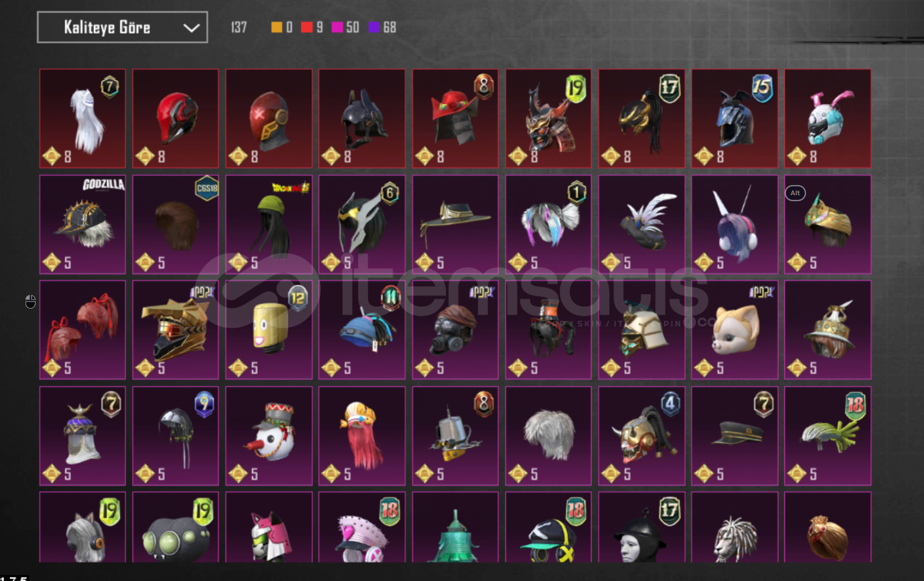This screenshot has width=924, height=581.
Task: Filter by the pink quality swatch
Action: 337,27
